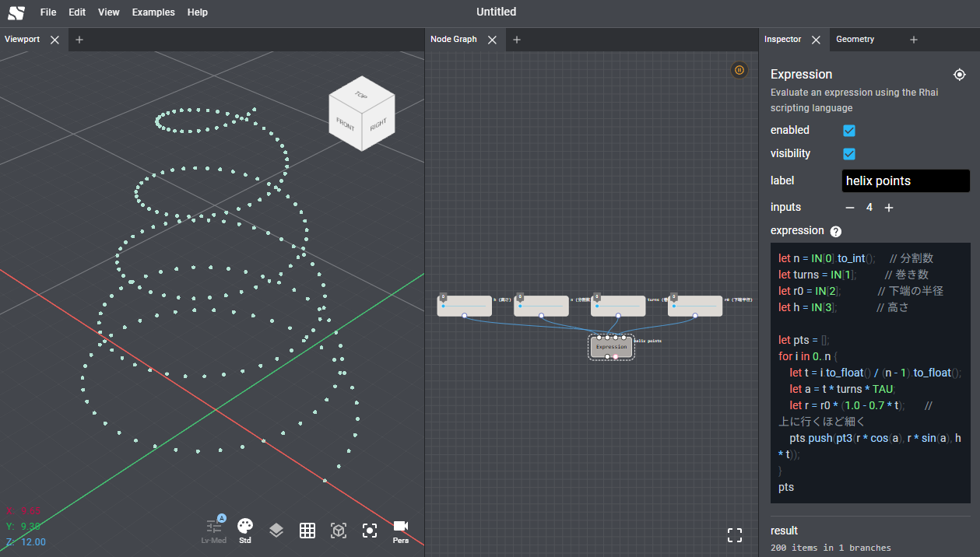Open the Examples menu
The width and height of the screenshot is (980, 557).
[x=153, y=12]
